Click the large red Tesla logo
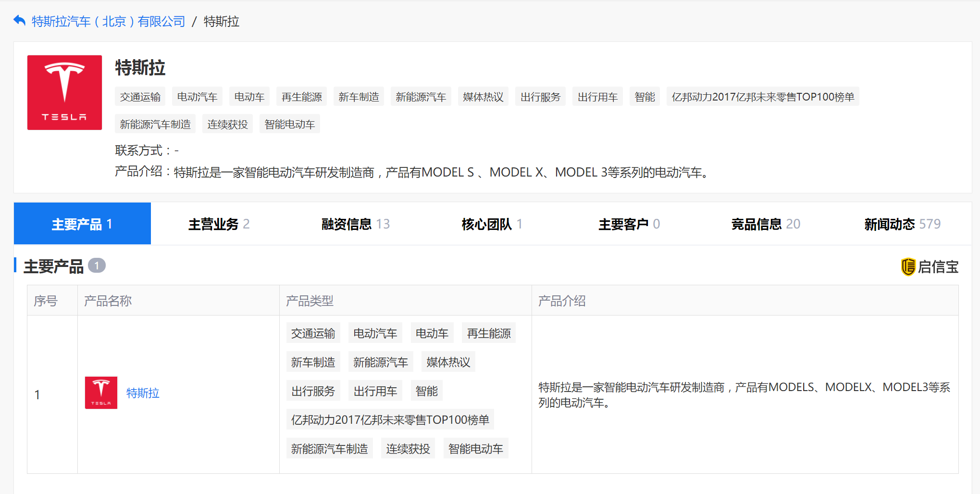Image resolution: width=980 pixels, height=494 pixels. pos(64,92)
